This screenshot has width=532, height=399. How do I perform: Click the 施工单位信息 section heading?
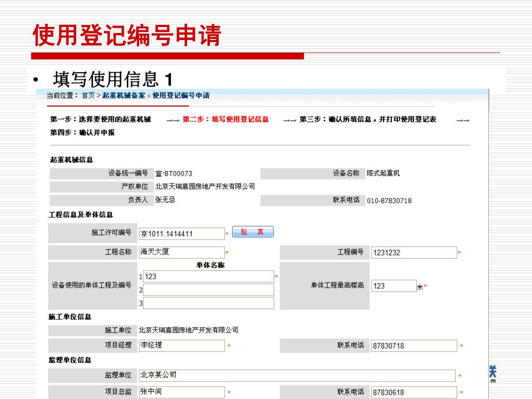coord(70,317)
